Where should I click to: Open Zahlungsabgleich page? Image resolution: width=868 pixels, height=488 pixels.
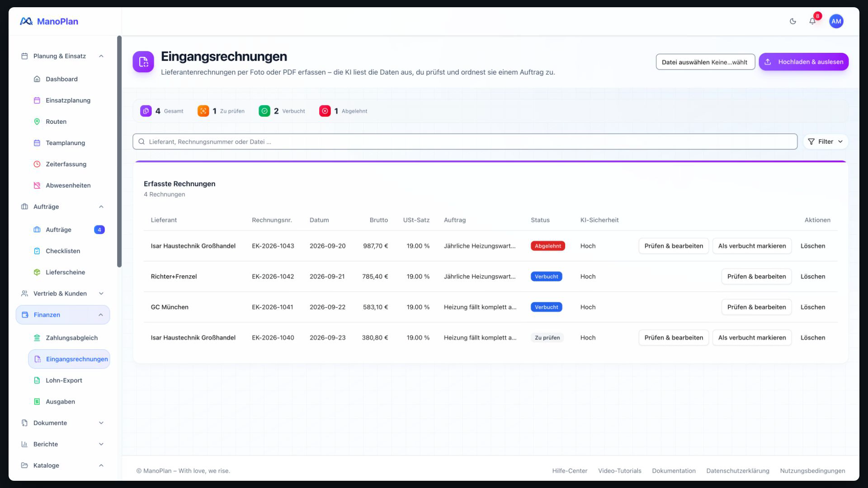coord(69,338)
